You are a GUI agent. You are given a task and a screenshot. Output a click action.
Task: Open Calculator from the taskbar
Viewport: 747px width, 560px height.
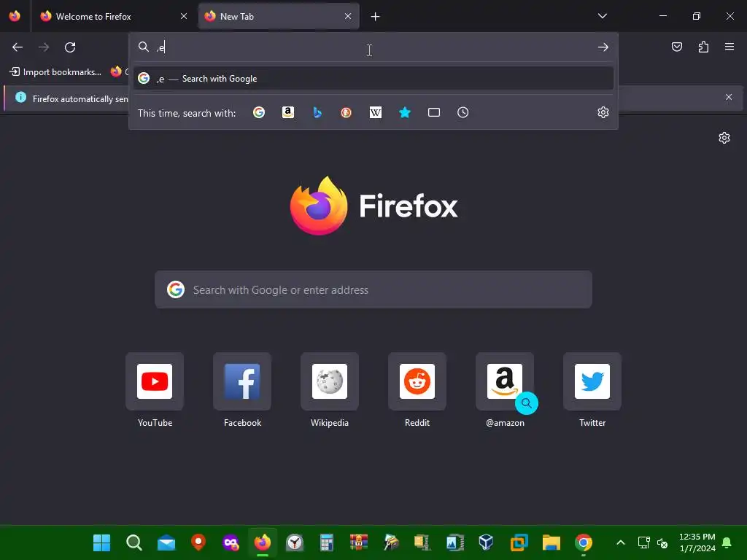click(326, 542)
